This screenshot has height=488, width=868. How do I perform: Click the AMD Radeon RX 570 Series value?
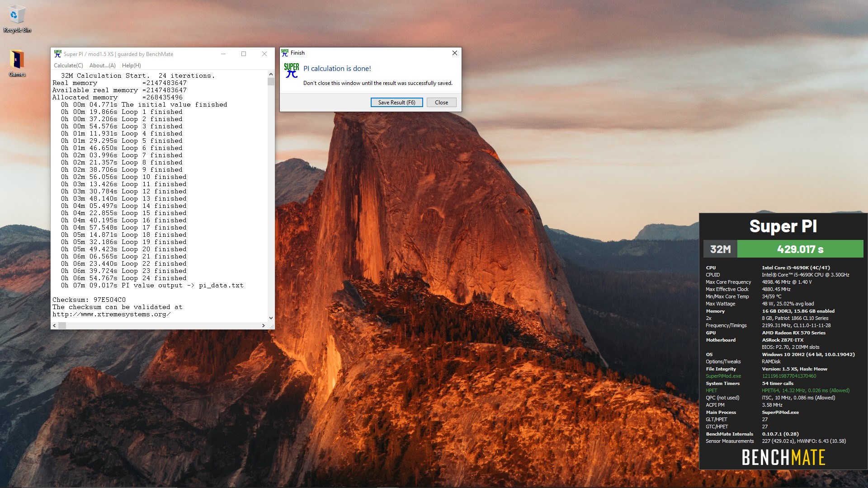click(793, 333)
